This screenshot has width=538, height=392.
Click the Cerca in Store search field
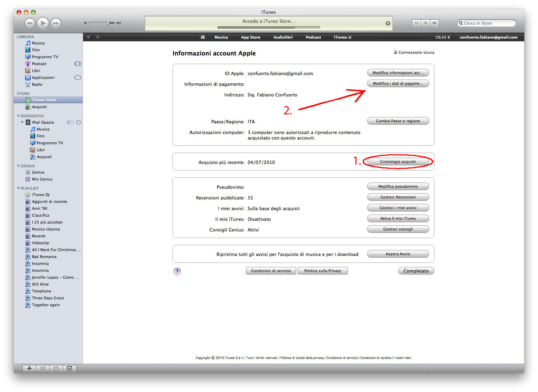tap(486, 23)
